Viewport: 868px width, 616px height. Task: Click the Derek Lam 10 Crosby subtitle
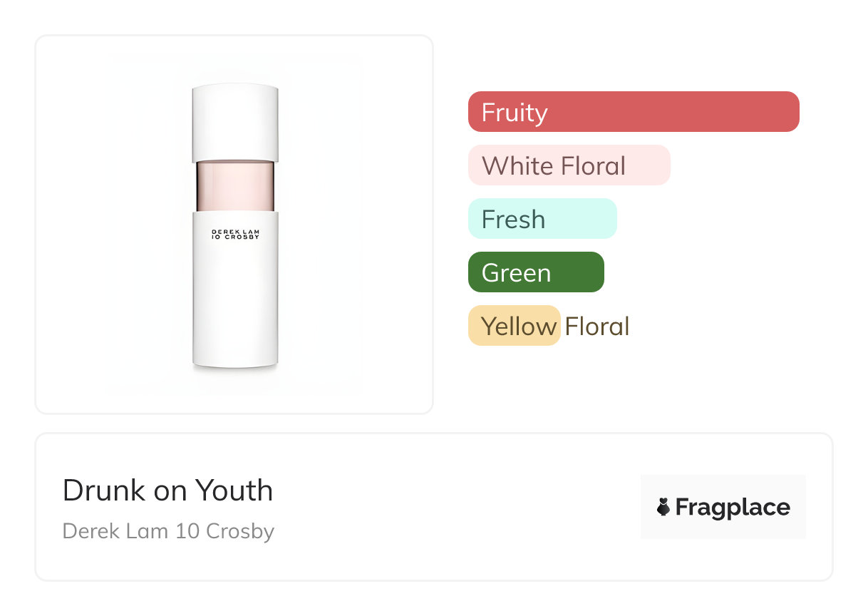168,531
